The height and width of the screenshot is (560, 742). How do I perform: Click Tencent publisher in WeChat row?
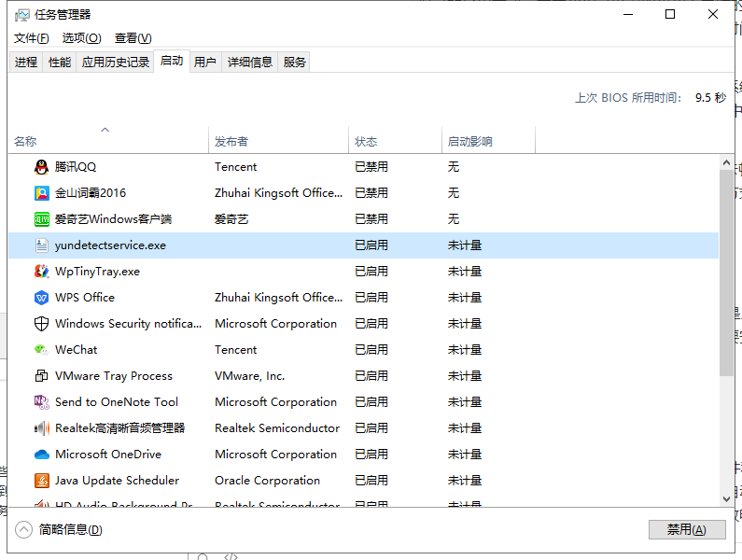pos(235,350)
